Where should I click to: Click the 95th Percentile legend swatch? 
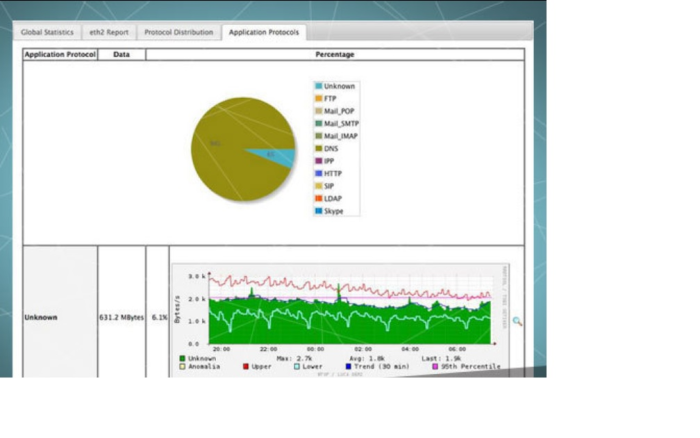(x=435, y=367)
